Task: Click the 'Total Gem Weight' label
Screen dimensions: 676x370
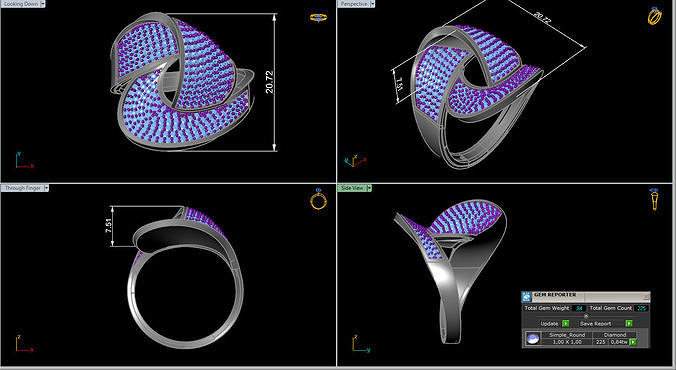Action: pos(547,308)
